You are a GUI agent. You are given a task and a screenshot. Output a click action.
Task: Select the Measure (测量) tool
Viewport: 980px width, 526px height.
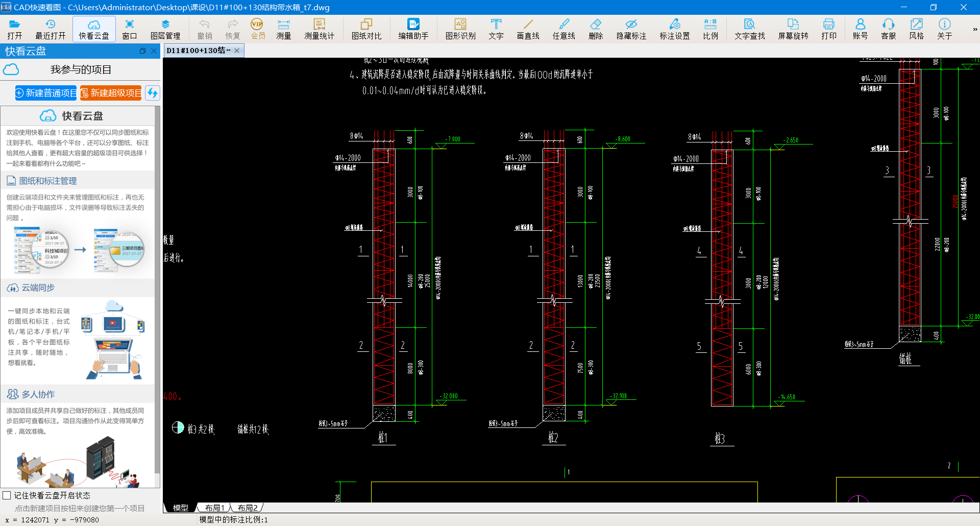(284, 29)
